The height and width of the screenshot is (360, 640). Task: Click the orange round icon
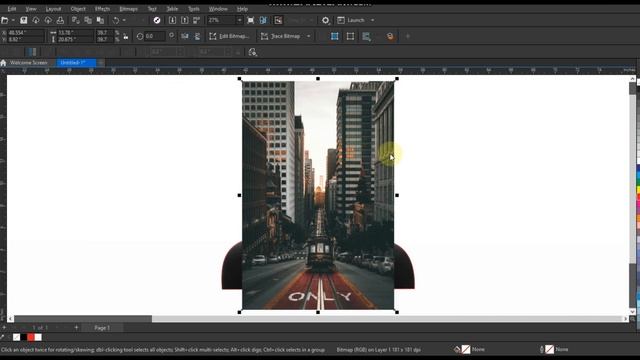pyautogui.click(x=390, y=36)
